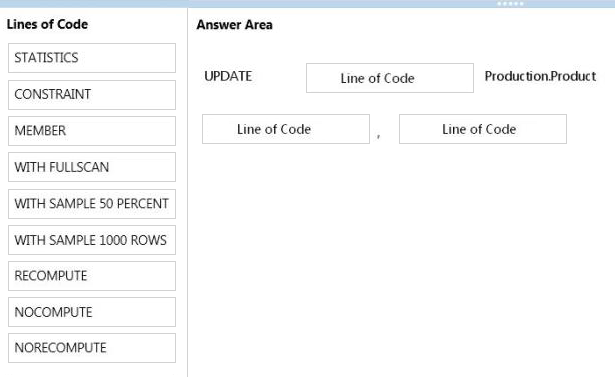Click the blue header bar at top
Image resolution: width=615 pixels, height=377 pixels.
pyautogui.click(x=308, y=4)
